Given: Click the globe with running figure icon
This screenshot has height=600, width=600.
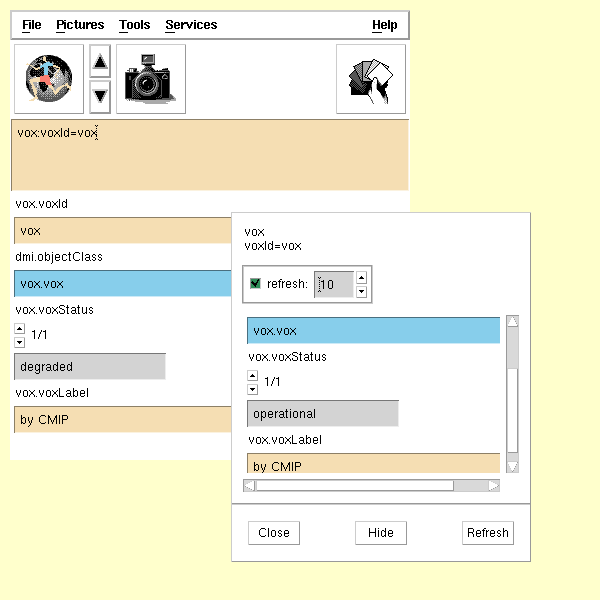Looking at the screenshot, I should click(49, 79).
